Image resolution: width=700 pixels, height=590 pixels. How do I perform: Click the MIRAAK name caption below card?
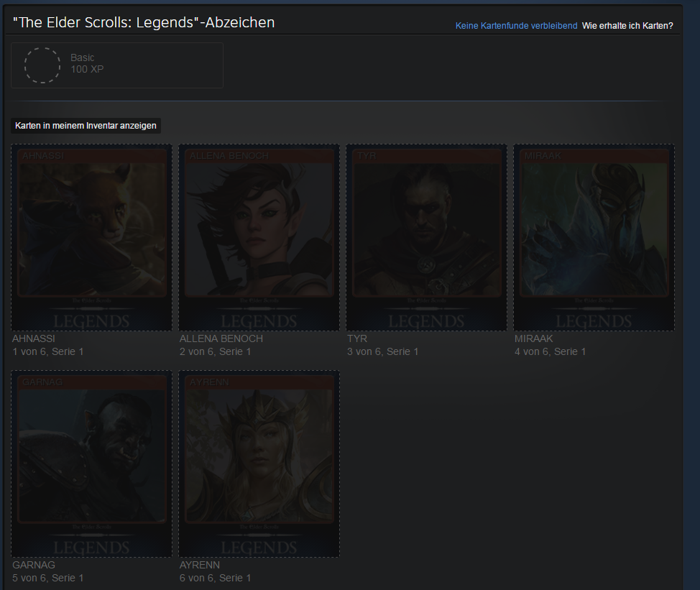coord(533,338)
